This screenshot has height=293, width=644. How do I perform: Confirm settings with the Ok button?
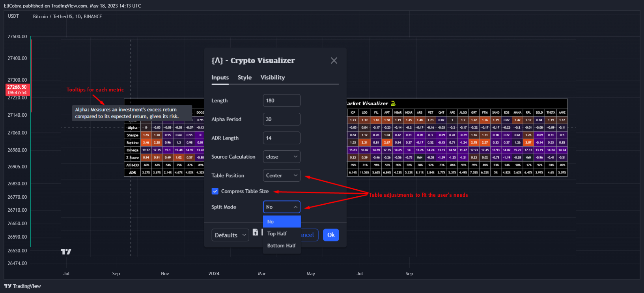[331, 235]
